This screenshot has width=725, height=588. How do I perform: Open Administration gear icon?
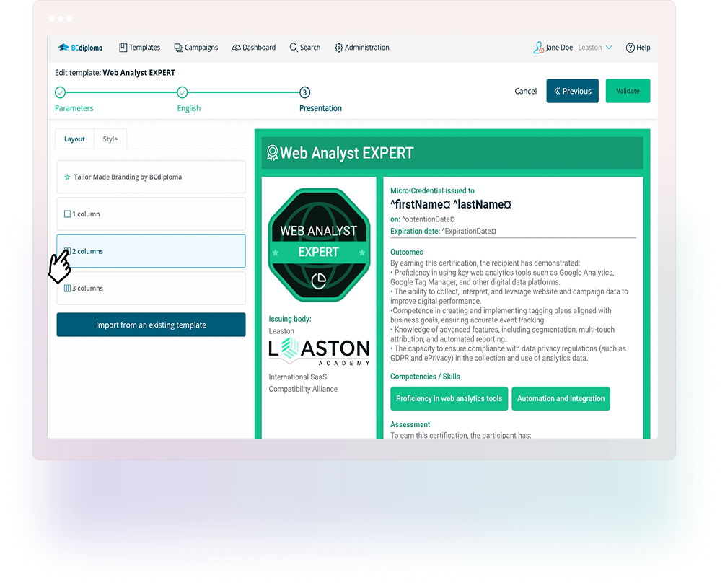339,48
